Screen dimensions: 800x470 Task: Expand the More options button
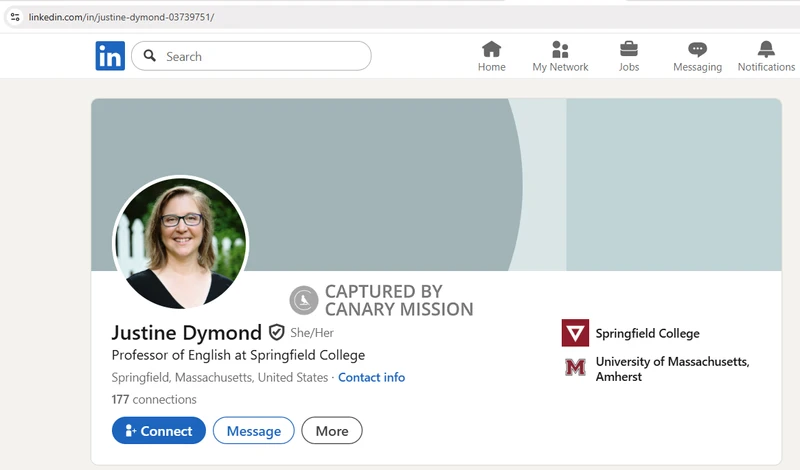[x=332, y=431]
